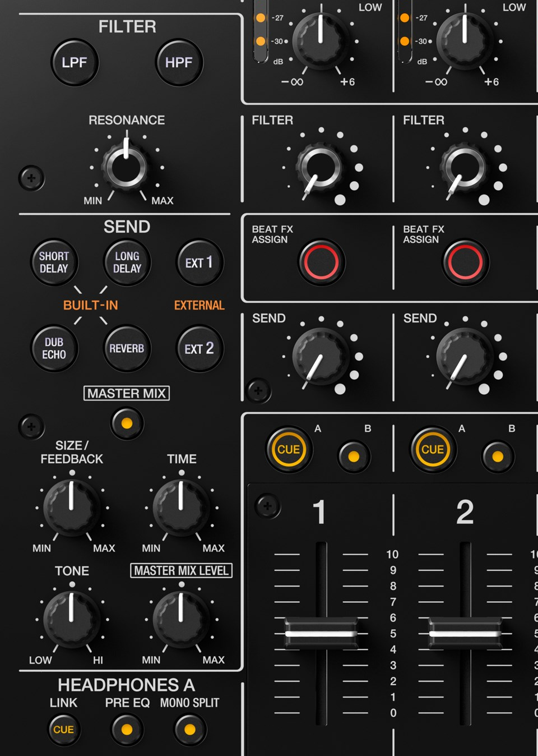538x756 pixels.
Task: Choose the Dub Echo effect
Action: coord(54,348)
